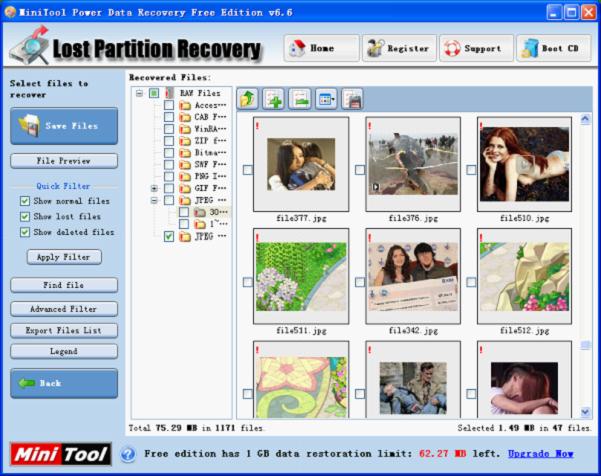The width and height of the screenshot is (601, 476).
Task: Select the PNG I… folder icon
Action: click(185, 177)
